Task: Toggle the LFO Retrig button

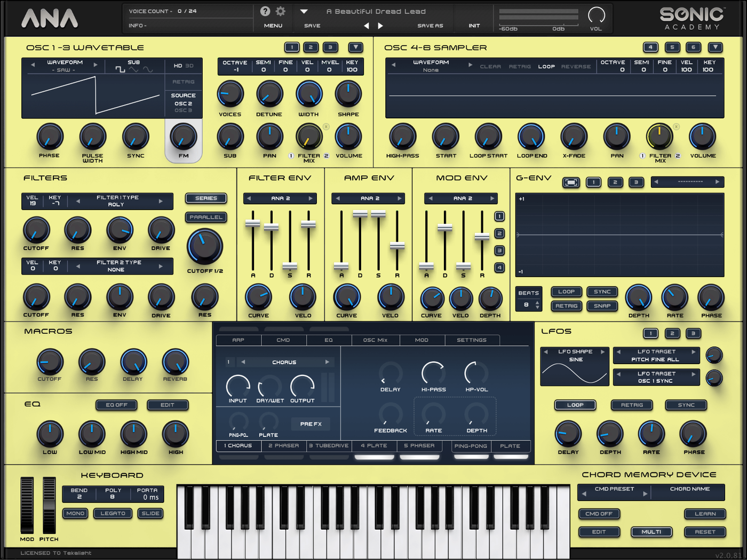Action: pos(632,405)
